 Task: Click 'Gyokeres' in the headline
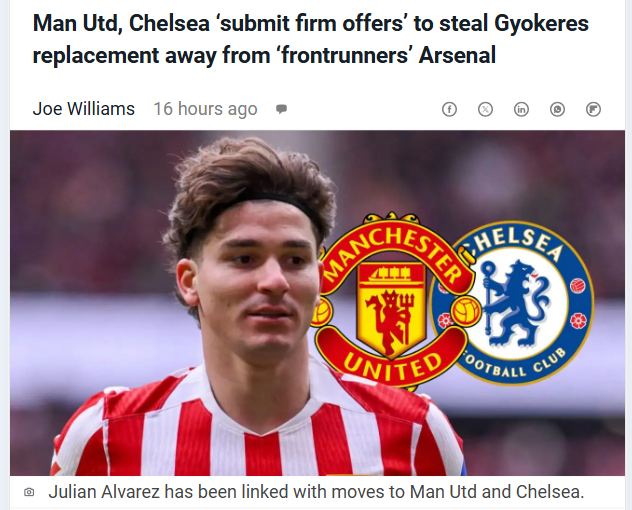click(541, 23)
